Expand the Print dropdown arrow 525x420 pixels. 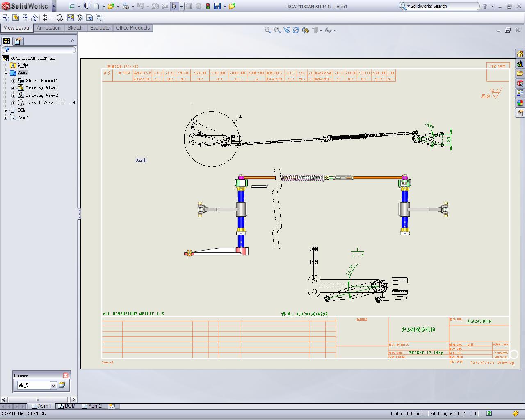[x=133, y=7]
